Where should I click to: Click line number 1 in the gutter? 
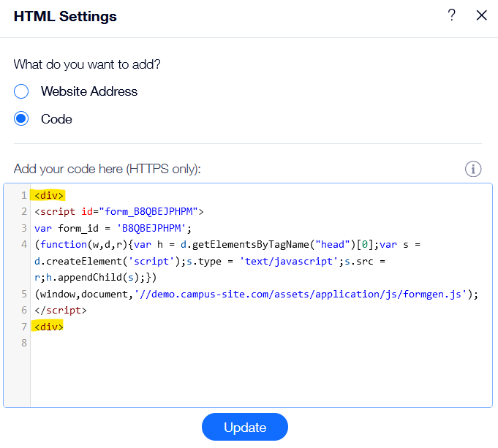(x=24, y=195)
